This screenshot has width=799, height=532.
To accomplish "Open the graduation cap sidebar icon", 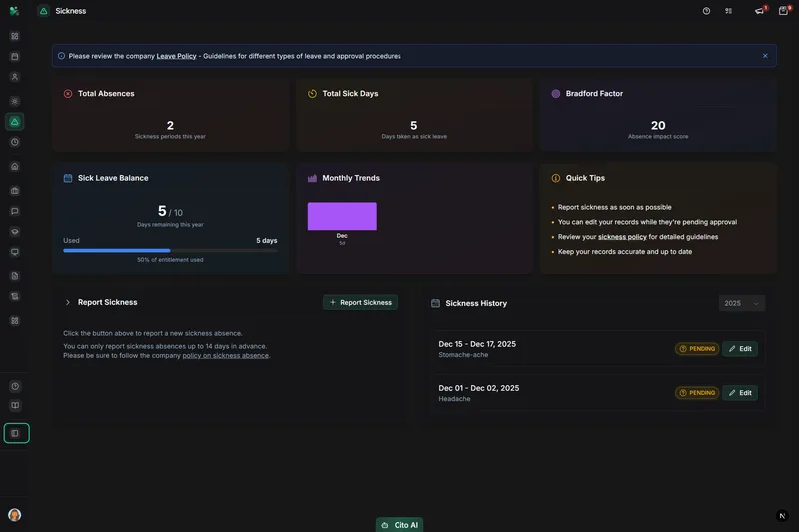I will click(15, 232).
